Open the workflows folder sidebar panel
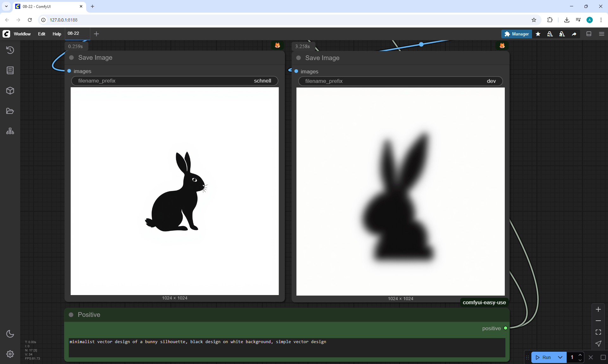 click(10, 111)
